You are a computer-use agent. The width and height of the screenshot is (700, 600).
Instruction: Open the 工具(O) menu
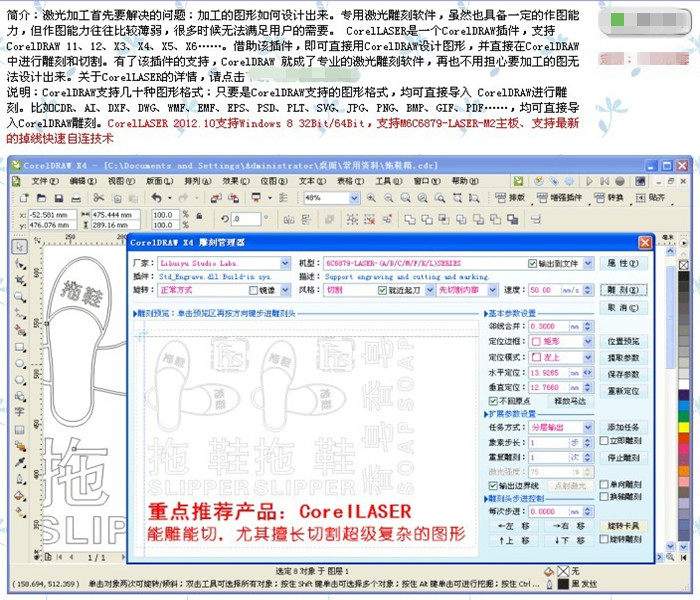coord(389,181)
